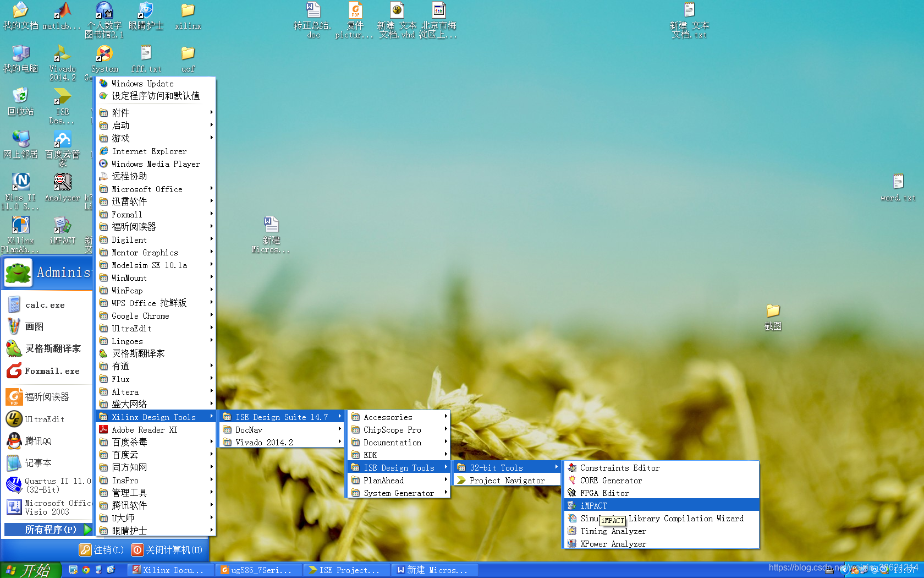Expand ISE Design Tools submenu arrow
Image resolution: width=924 pixels, height=578 pixels.
coord(446,467)
